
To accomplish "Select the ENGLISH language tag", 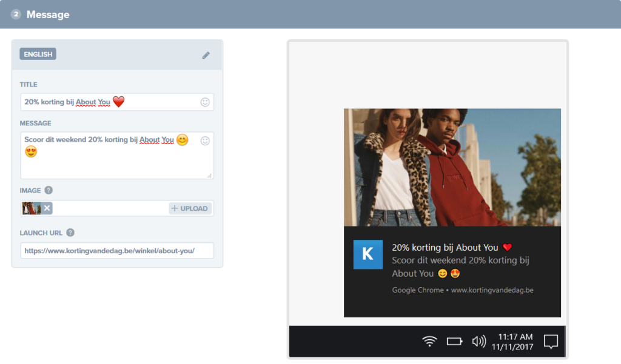I will (38, 55).
